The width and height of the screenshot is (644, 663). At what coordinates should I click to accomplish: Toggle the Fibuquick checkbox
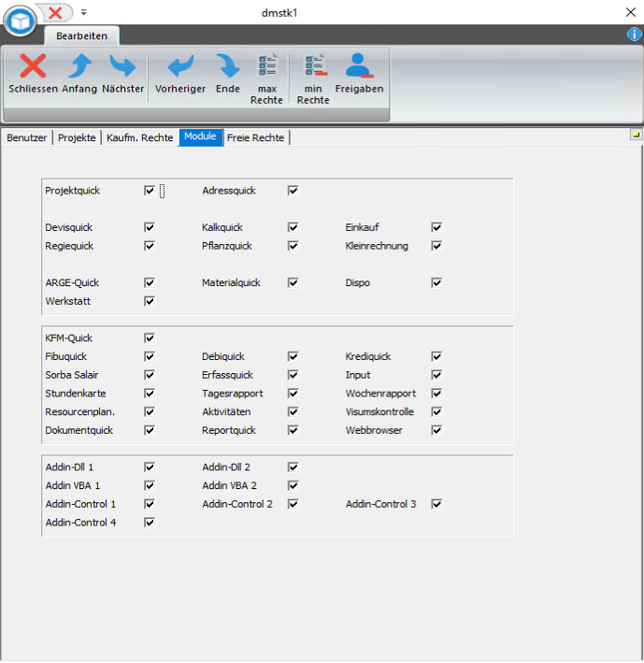[150, 356]
